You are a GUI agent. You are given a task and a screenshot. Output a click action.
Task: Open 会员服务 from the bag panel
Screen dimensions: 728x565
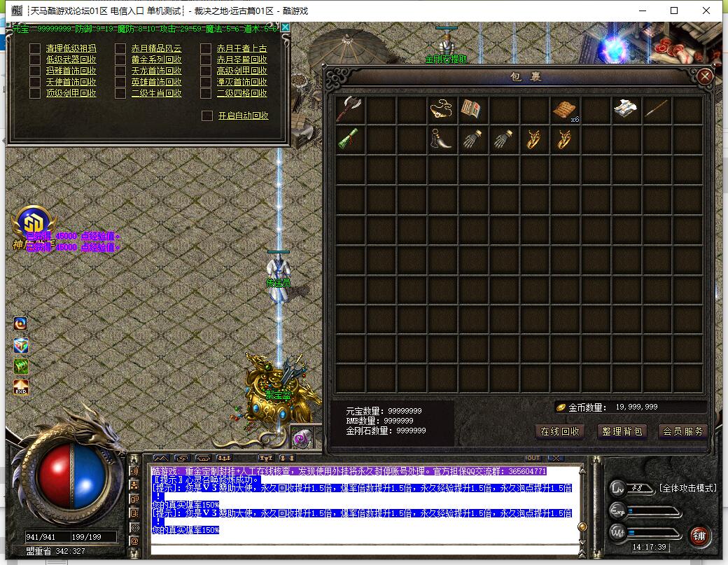[x=682, y=431]
